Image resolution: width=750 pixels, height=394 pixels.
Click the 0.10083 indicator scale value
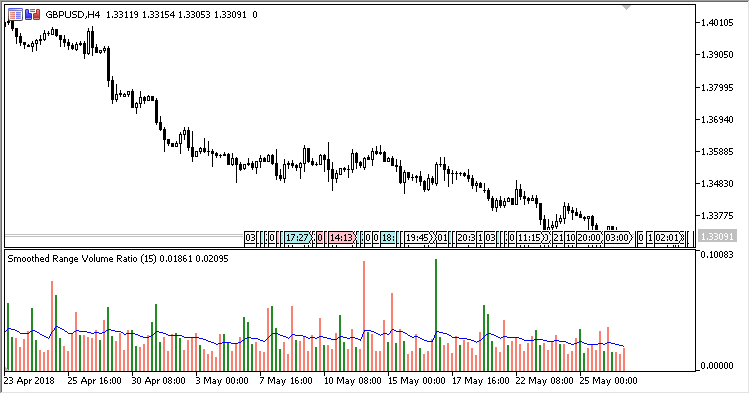pyautogui.click(x=717, y=255)
